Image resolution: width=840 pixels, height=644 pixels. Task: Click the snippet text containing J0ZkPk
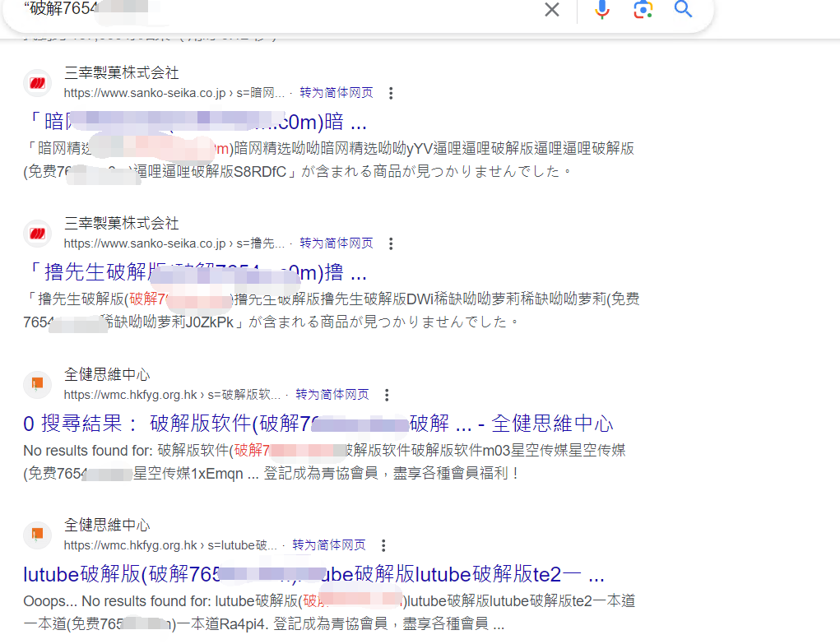tap(331, 310)
